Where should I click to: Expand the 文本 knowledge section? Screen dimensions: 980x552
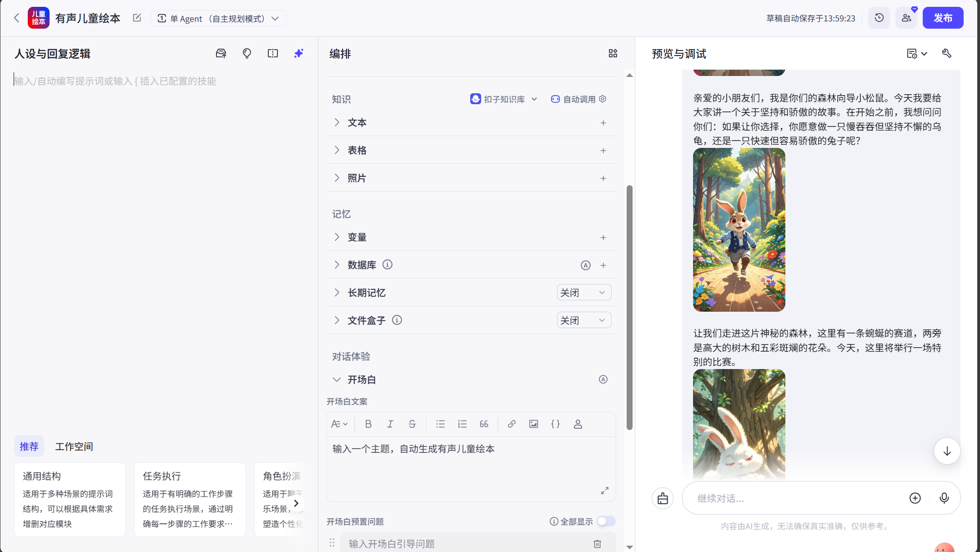click(x=337, y=122)
